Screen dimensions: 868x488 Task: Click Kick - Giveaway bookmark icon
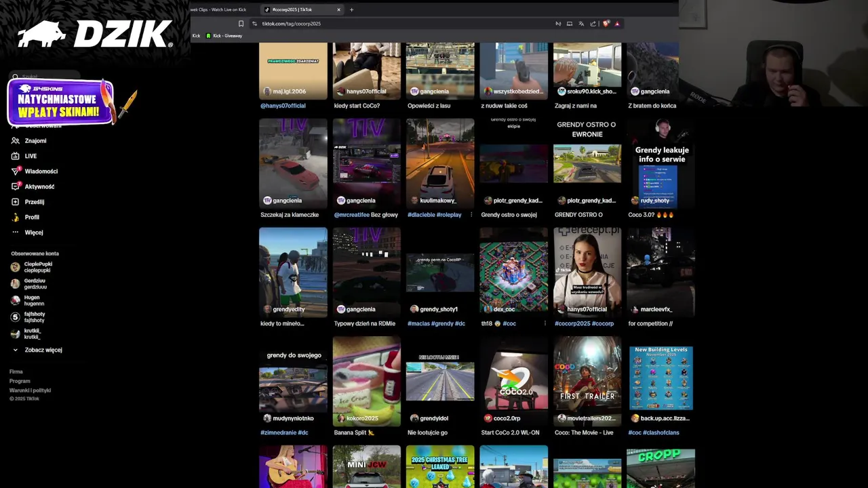click(x=209, y=35)
